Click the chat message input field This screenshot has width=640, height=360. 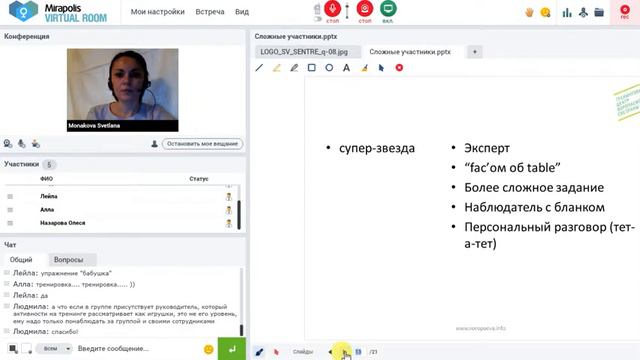click(x=137, y=349)
